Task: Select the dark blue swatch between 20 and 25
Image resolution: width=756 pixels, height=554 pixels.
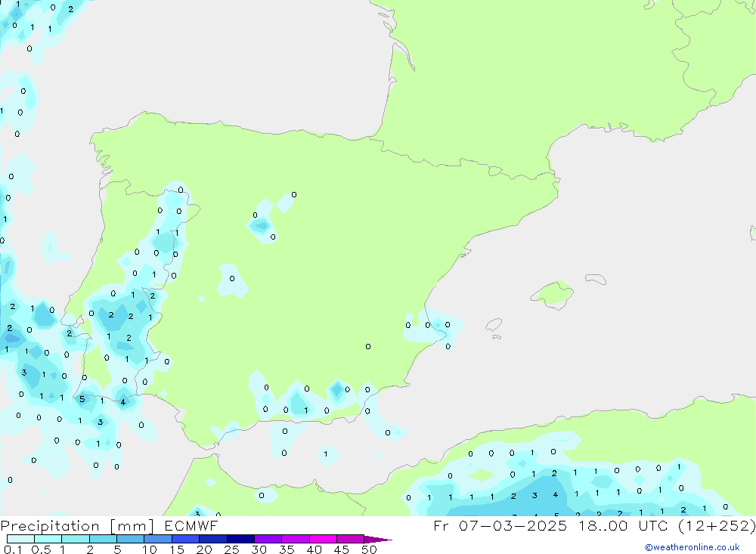Action: click(x=213, y=539)
